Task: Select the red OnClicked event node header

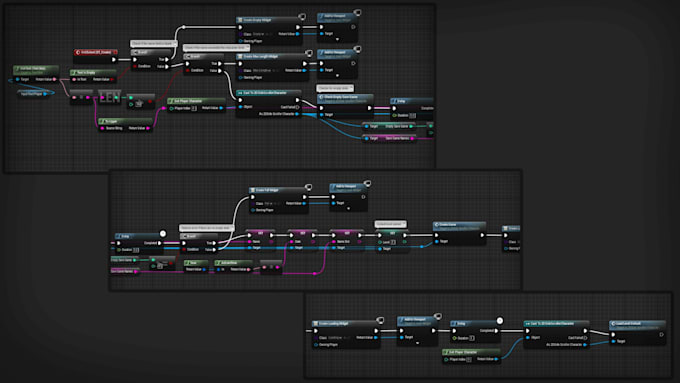Action: (x=95, y=52)
